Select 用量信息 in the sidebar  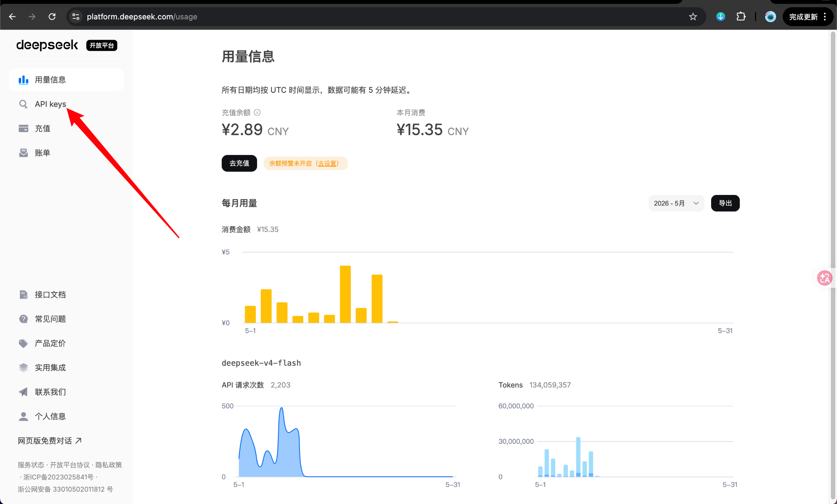tap(66, 80)
